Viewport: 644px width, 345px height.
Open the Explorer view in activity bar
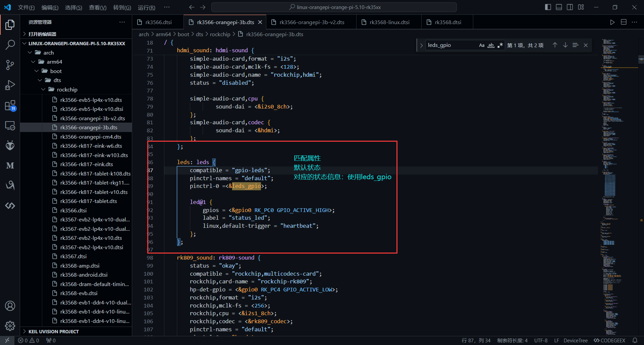pyautogui.click(x=10, y=24)
